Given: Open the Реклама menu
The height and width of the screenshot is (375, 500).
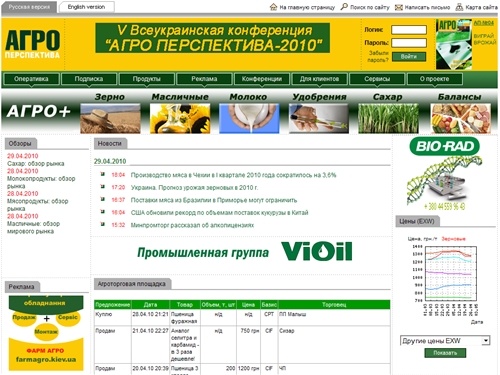Looking at the screenshot, I should tap(204, 79).
